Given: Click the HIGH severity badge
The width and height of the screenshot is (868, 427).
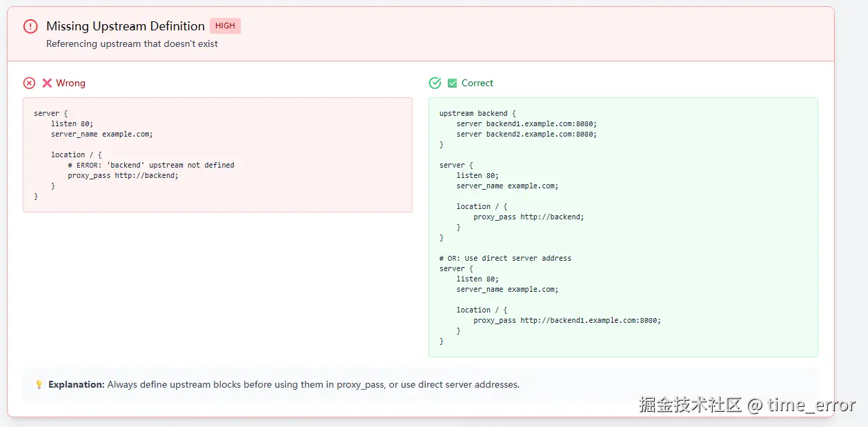Looking at the screenshot, I should pos(225,26).
